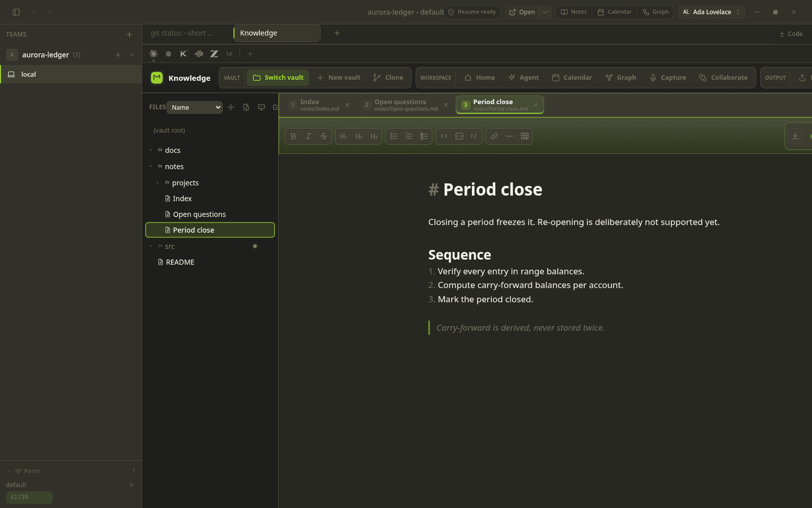The image size is (812, 508).
Task: Insert a task checklist
Action: (424, 136)
